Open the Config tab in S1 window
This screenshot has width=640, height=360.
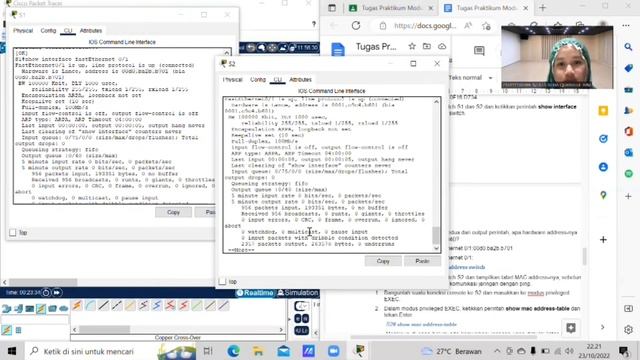click(48, 31)
